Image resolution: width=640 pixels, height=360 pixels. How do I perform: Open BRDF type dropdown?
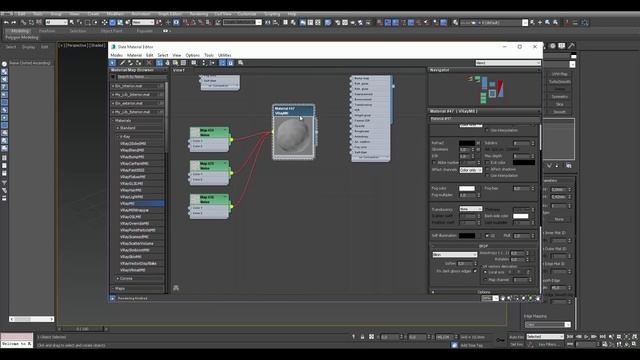[x=454, y=254]
